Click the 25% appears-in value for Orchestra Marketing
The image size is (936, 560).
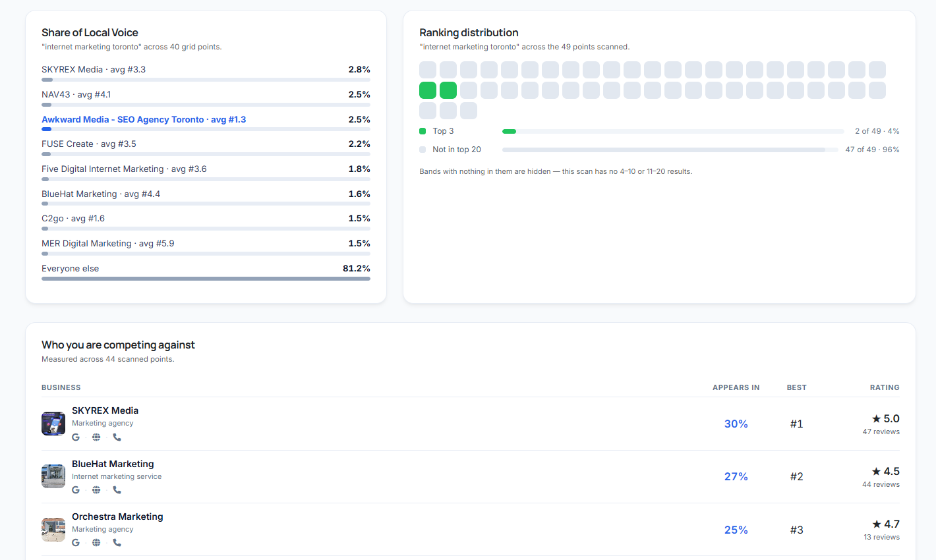pos(736,530)
